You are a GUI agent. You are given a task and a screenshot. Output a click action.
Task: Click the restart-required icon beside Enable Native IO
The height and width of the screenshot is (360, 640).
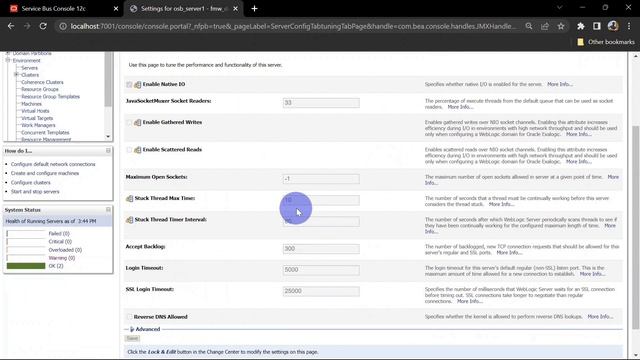click(x=138, y=84)
